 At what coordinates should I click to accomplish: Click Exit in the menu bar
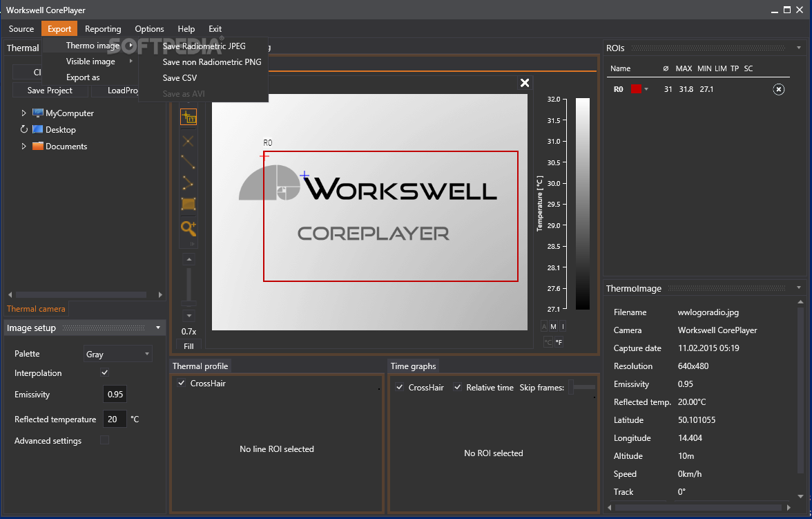coord(215,28)
